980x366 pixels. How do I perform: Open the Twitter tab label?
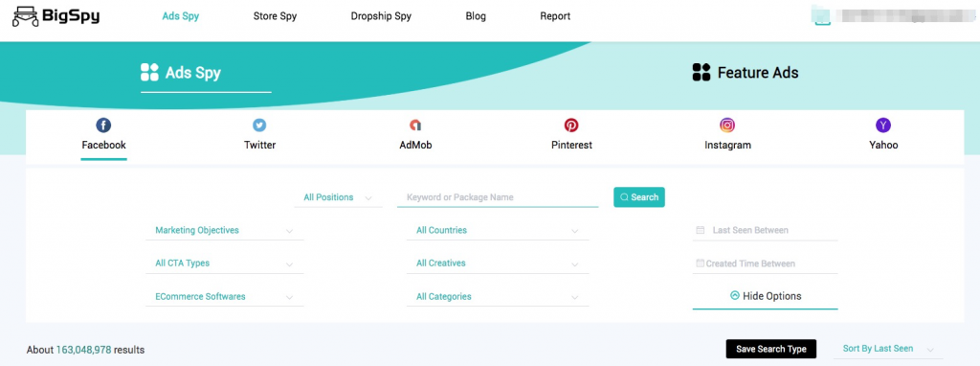259,145
